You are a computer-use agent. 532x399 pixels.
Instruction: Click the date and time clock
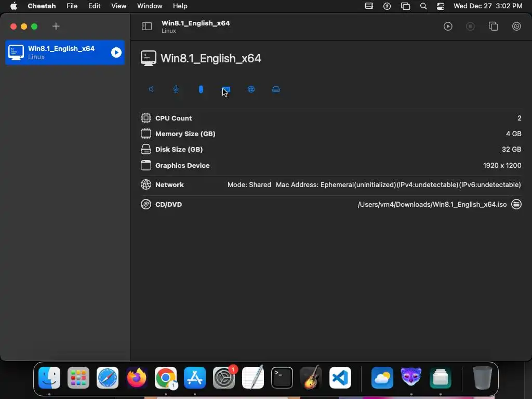pos(488,6)
